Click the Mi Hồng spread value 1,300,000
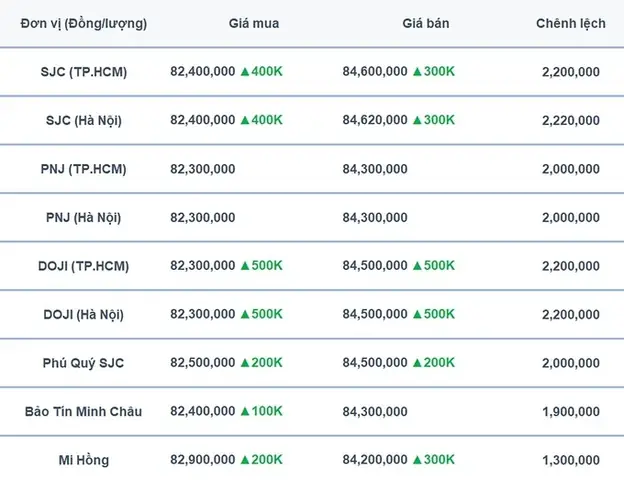 point(571,460)
